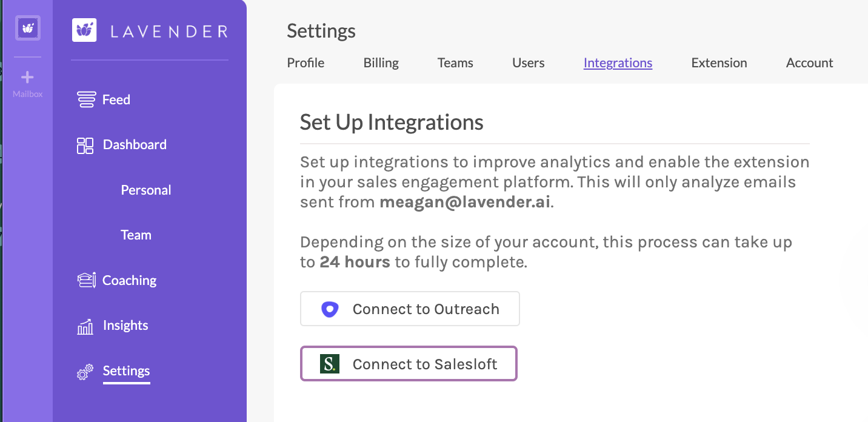
Task: Click the Dashboard grid icon
Action: click(85, 146)
